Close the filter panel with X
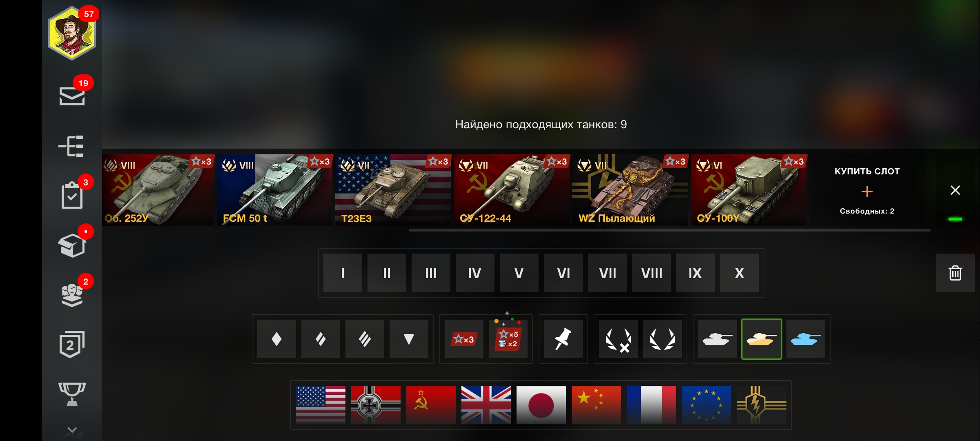This screenshot has width=980, height=441. point(955,190)
